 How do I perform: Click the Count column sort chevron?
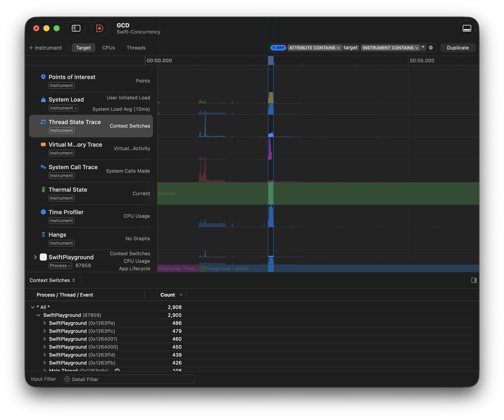(181, 295)
